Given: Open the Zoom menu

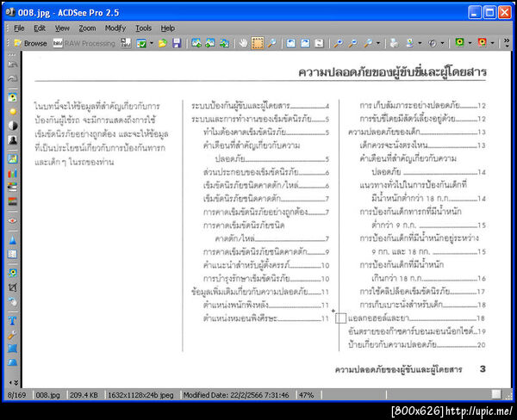Looking at the screenshot, I should [x=87, y=28].
